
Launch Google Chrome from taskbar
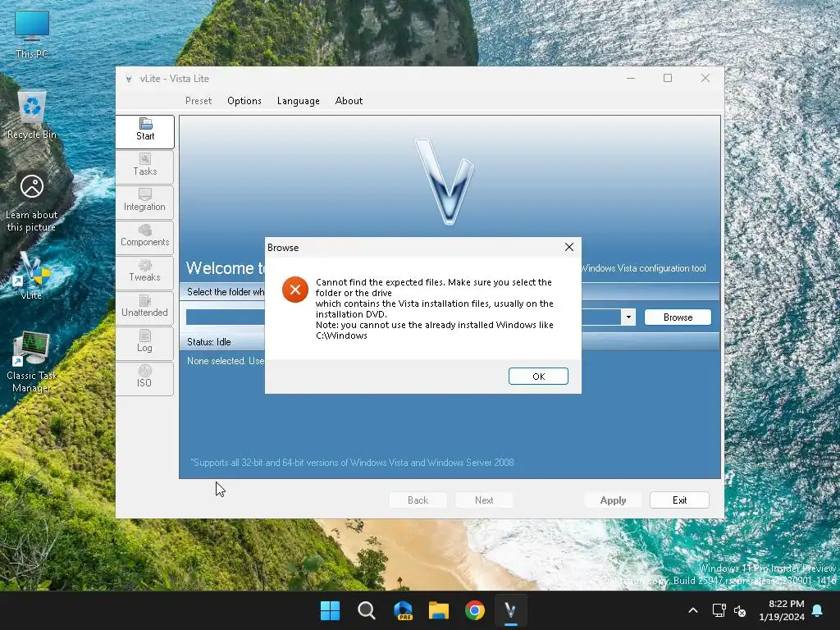coord(475,610)
